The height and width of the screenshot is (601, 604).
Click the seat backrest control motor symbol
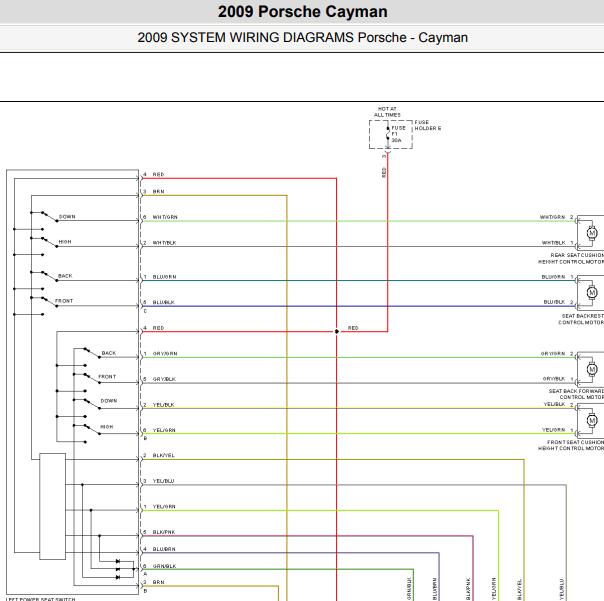(592, 292)
